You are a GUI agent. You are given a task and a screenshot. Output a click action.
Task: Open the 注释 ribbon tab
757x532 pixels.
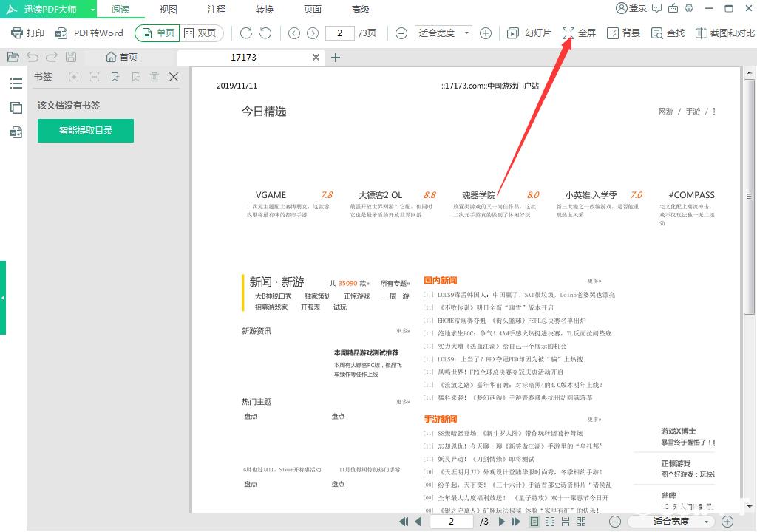point(217,9)
